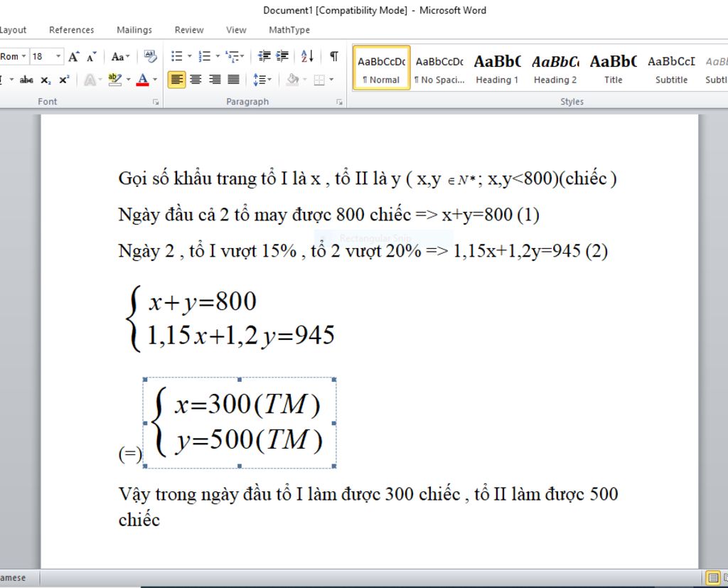
Task: Apply the Title style
Action: pyautogui.click(x=613, y=68)
